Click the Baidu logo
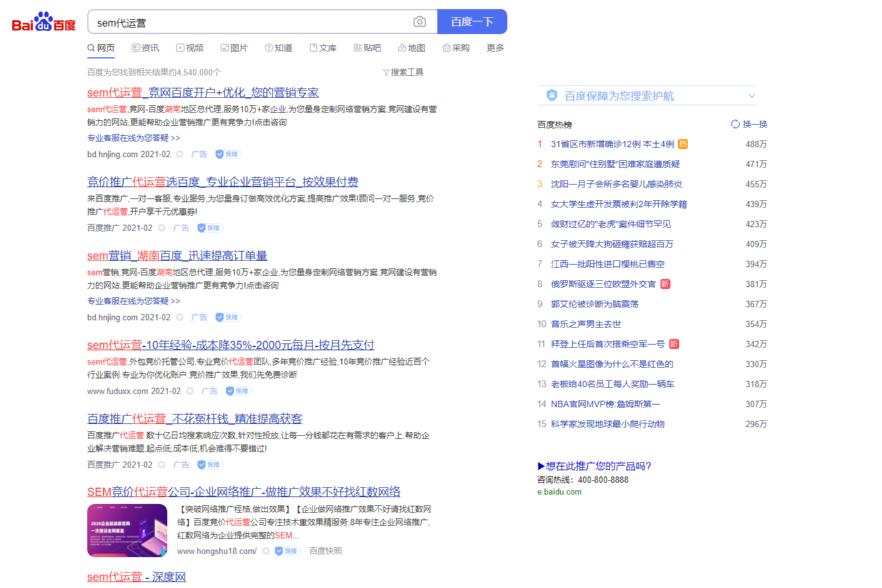882x588 pixels. 44,22
